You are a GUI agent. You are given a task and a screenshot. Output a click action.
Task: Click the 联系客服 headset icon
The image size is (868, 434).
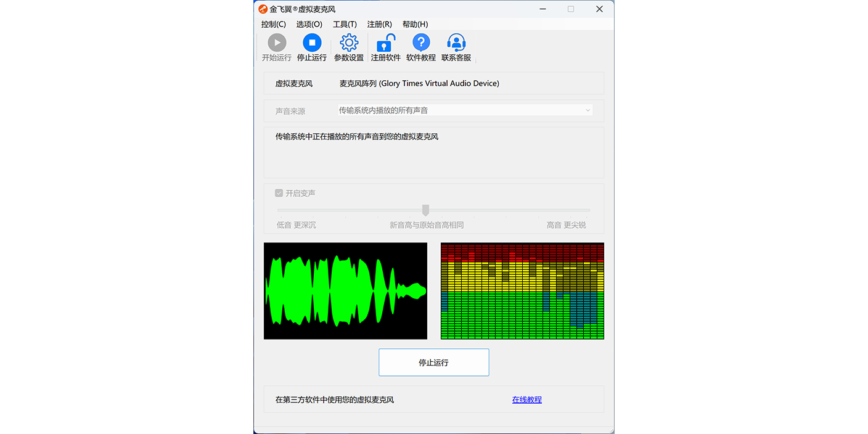pos(456,43)
